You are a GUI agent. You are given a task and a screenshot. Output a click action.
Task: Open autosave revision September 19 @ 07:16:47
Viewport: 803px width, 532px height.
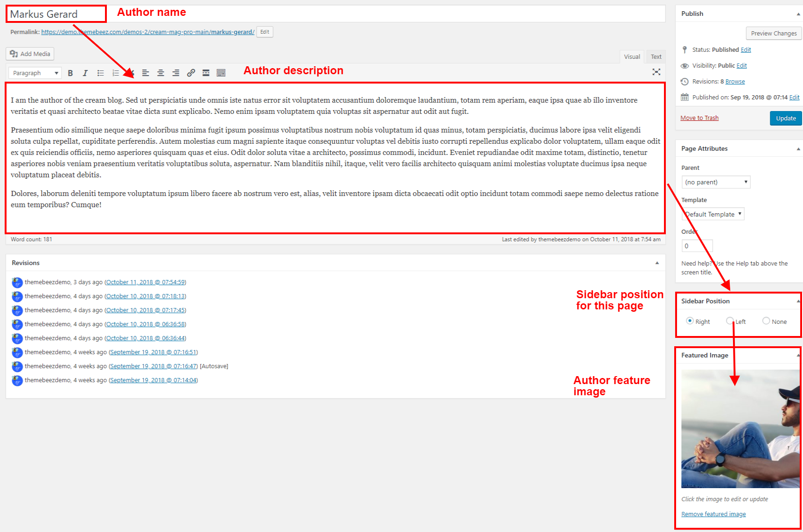pos(154,366)
